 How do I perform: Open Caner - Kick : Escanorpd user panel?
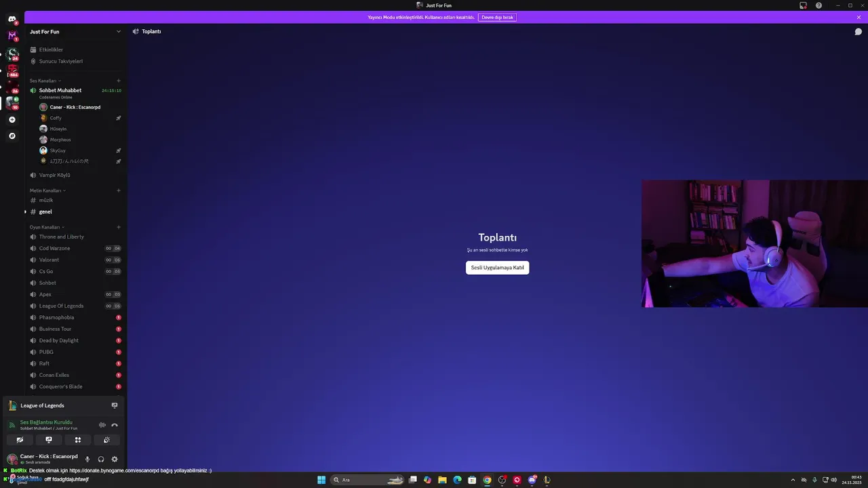click(x=42, y=459)
